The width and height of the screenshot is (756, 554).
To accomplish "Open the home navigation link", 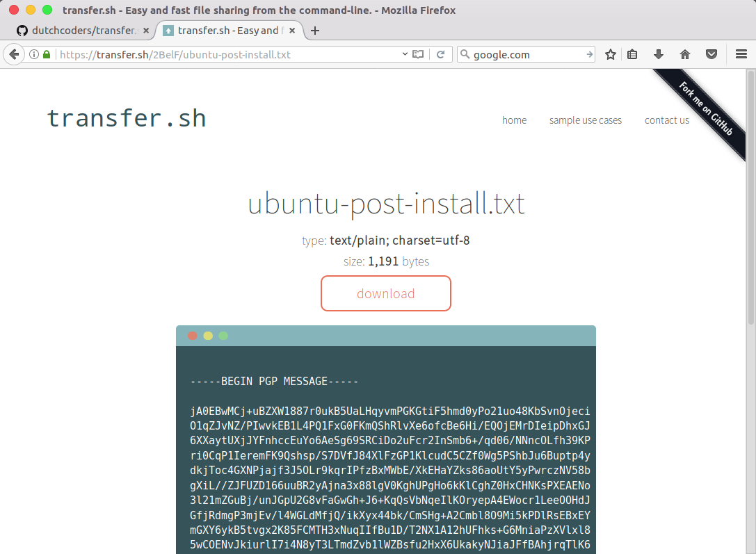I will pos(514,120).
